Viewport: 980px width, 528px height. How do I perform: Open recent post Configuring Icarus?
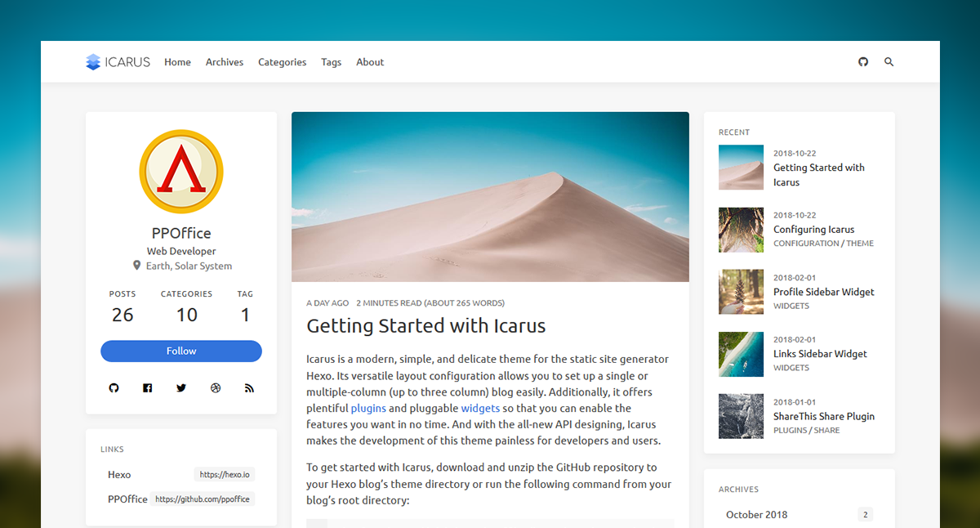814,230
